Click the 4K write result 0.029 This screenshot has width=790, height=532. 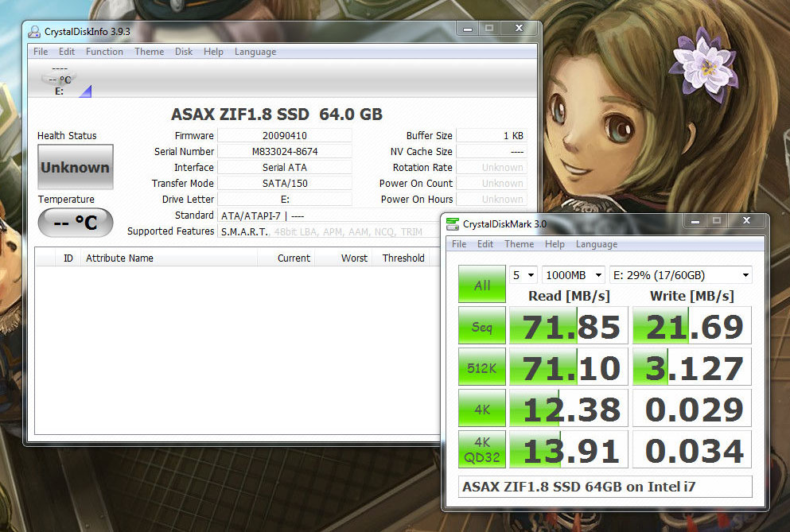[692, 408]
